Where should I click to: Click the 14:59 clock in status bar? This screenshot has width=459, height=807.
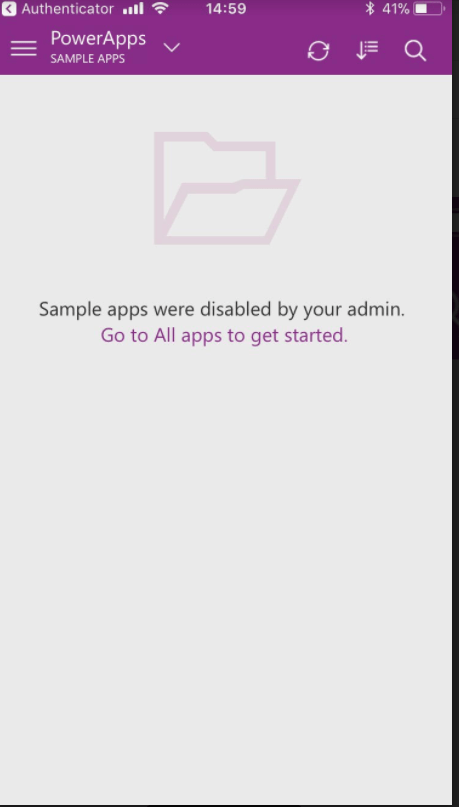(226, 9)
